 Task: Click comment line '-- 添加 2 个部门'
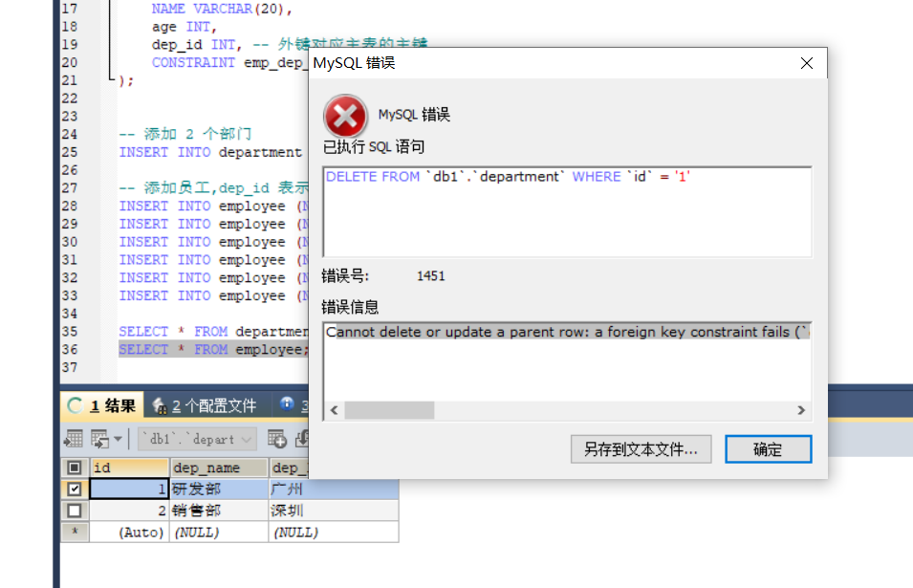coord(185,134)
